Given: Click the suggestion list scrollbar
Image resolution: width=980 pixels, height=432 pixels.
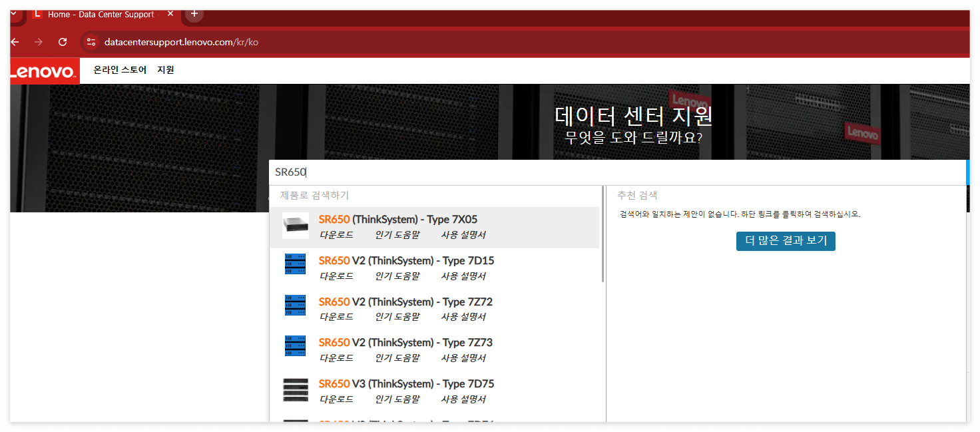Looking at the screenshot, I should click(x=603, y=234).
